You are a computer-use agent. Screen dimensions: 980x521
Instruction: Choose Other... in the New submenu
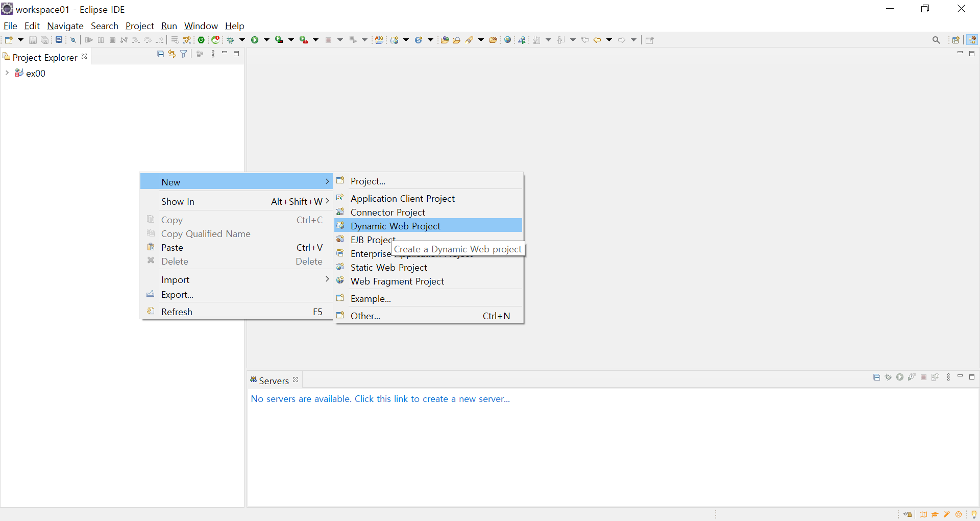428,316
